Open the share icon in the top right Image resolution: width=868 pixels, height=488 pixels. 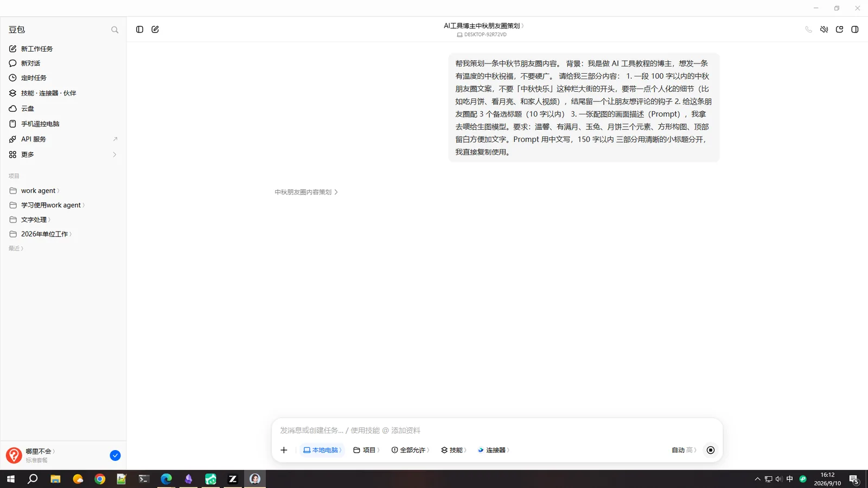(839, 29)
